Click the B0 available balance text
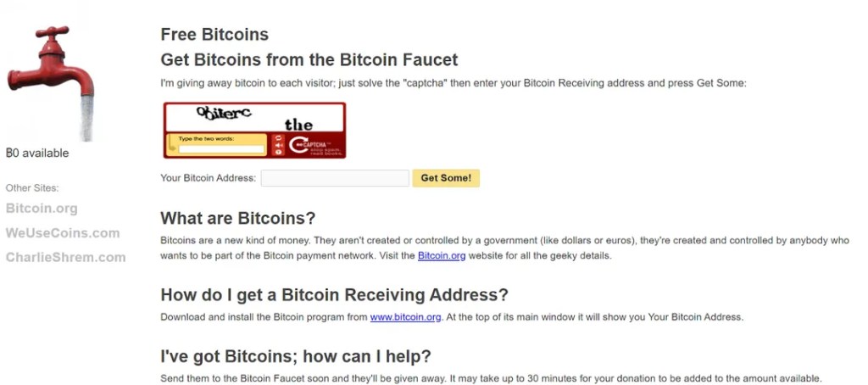 click(37, 153)
